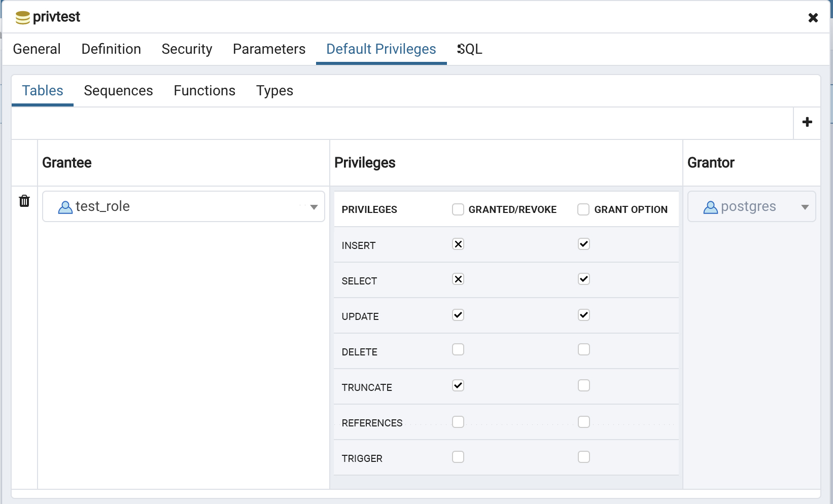The width and height of the screenshot is (833, 504).
Task: Switch to the Security tab
Action: (x=187, y=49)
